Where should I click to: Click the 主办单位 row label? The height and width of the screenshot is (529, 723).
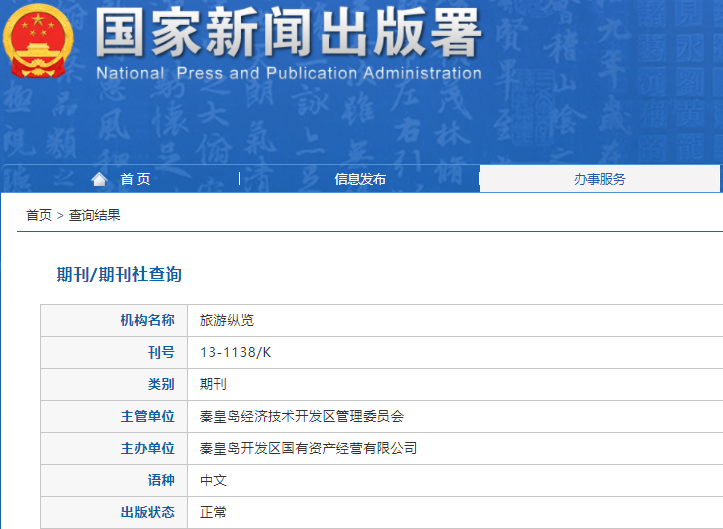(x=147, y=448)
